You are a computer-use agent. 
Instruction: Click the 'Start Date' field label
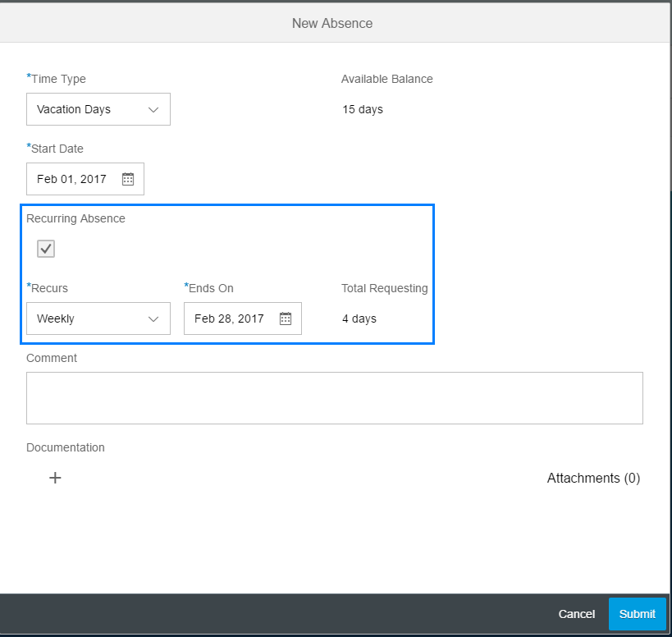(x=55, y=149)
